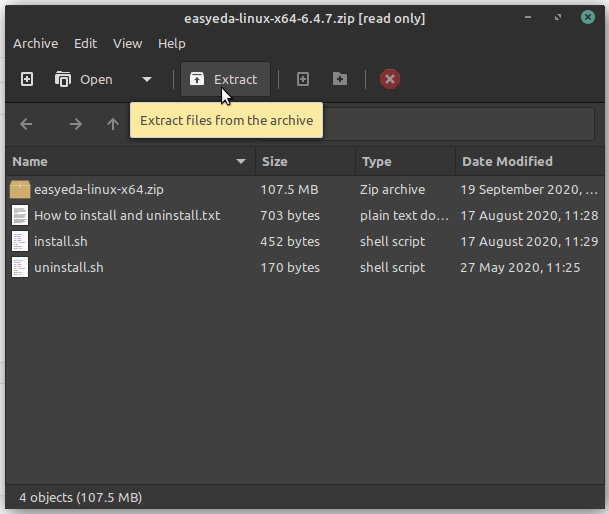Click the 17 August 2020, 11:29 date
This screenshot has width=609, height=514.
pos(529,242)
